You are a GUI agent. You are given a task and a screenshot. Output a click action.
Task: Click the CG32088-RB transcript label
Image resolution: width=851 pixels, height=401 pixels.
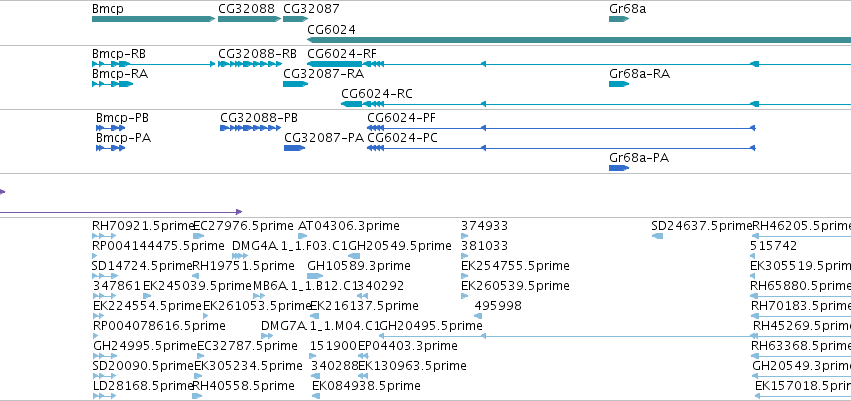coord(258,54)
